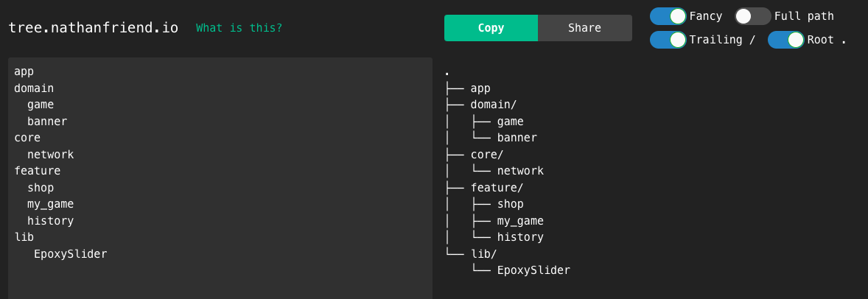Click 'EpoxySlider' in the generated tree output

click(533, 270)
